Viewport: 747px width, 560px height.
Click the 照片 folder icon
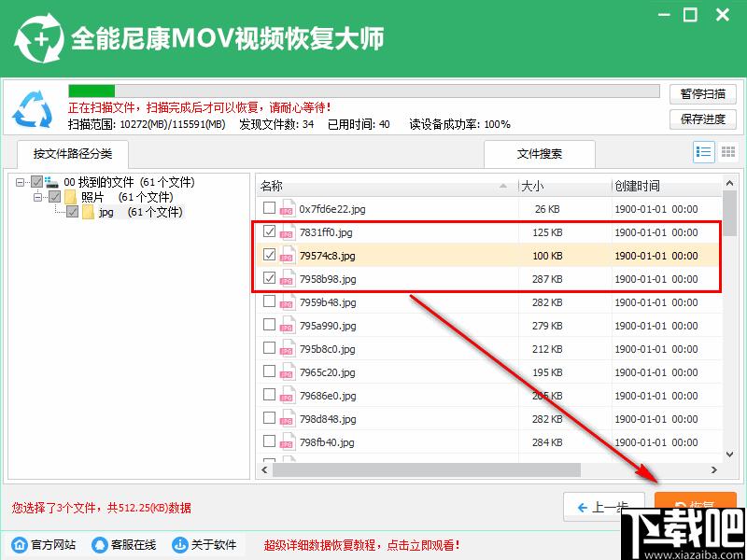(x=70, y=197)
